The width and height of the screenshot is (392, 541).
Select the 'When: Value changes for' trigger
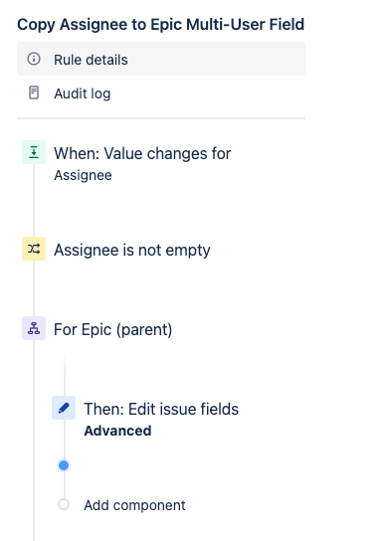142,153
